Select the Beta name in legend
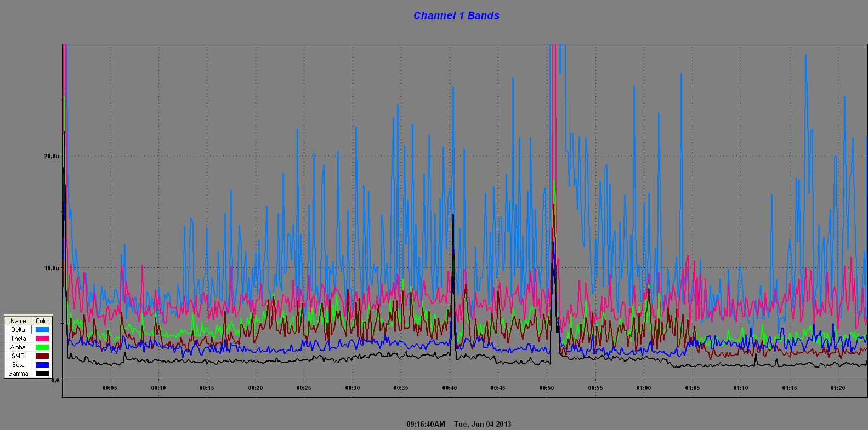The image size is (868, 430). 18,365
